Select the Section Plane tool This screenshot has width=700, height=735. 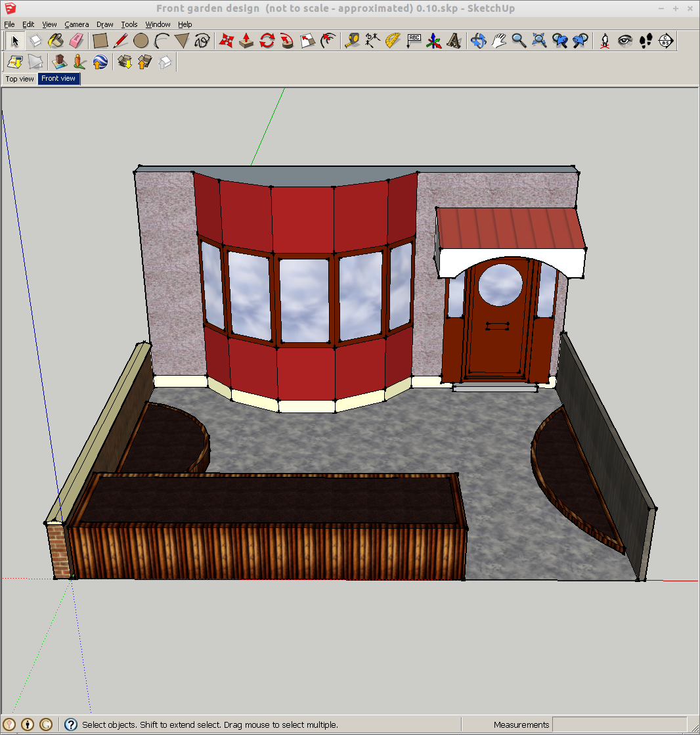(x=666, y=41)
